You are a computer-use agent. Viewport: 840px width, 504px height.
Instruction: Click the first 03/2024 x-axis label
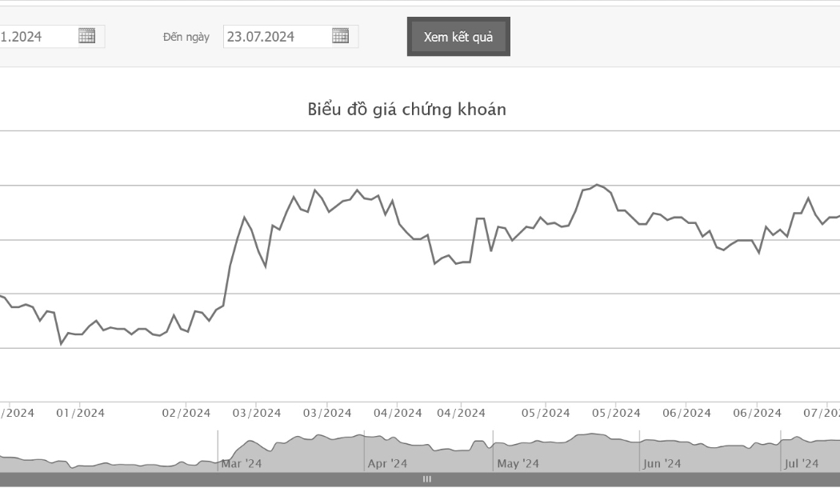(257, 413)
